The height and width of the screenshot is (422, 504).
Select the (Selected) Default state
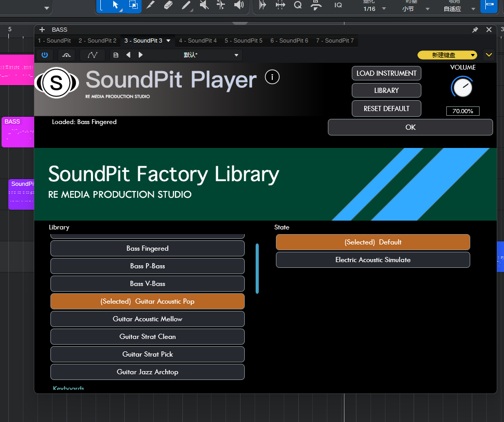(x=373, y=242)
